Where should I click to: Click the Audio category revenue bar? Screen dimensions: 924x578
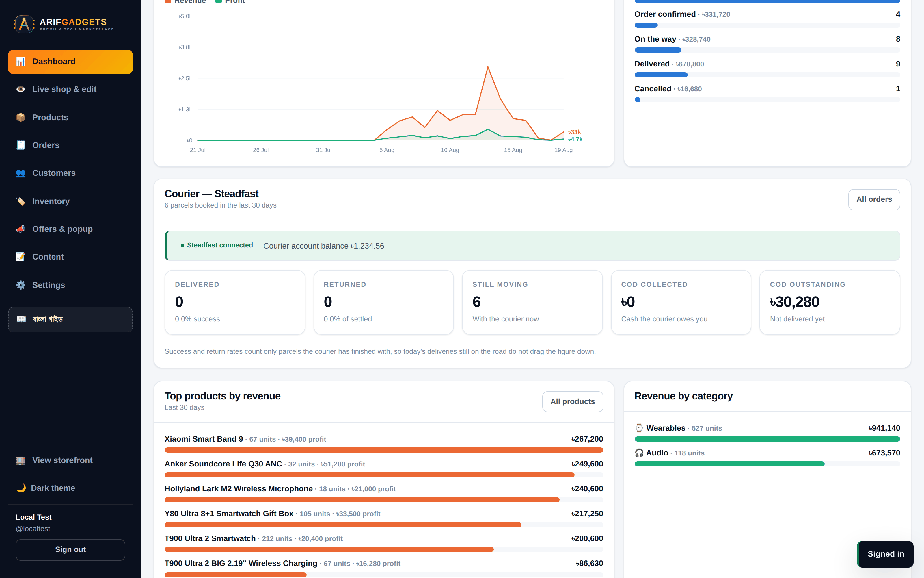(767, 464)
